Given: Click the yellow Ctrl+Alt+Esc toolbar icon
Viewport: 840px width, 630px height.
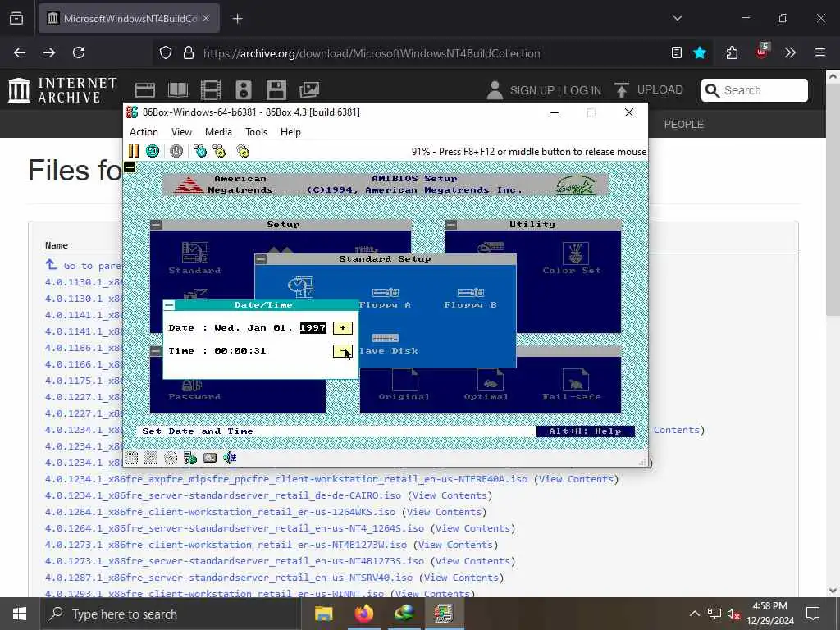Looking at the screenshot, I should click(219, 151).
